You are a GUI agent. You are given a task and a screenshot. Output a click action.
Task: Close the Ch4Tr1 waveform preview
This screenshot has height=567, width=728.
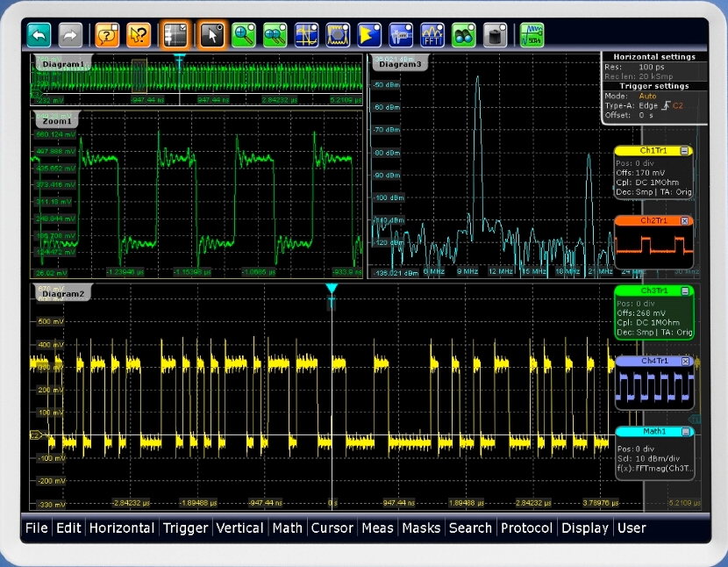tap(685, 361)
